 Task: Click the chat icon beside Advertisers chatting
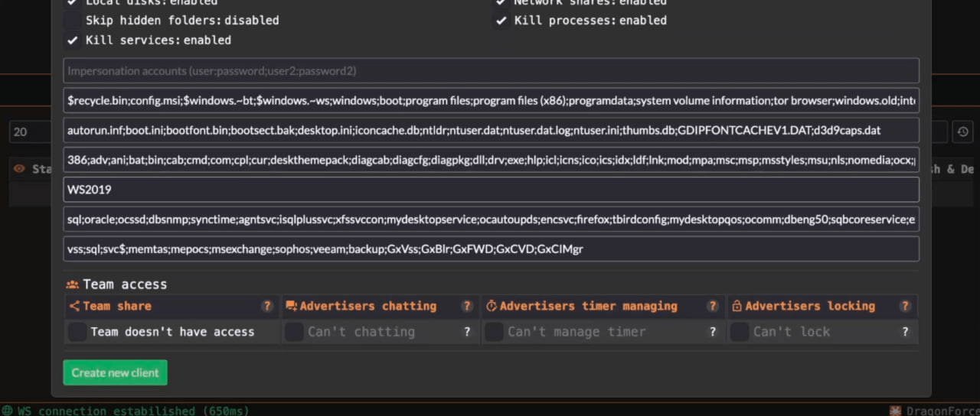[x=291, y=306]
